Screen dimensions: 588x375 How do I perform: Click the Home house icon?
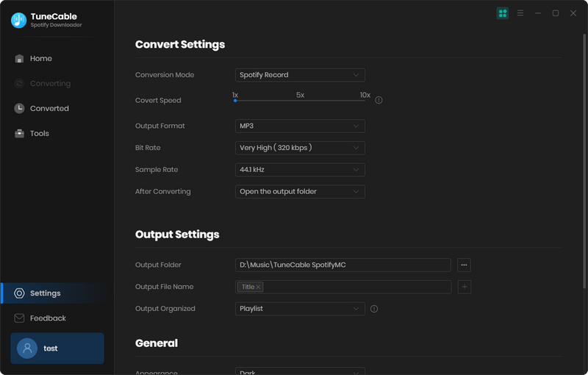(19, 59)
